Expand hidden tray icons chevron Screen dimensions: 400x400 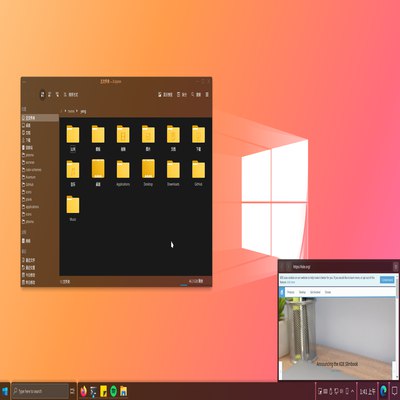[353, 391]
